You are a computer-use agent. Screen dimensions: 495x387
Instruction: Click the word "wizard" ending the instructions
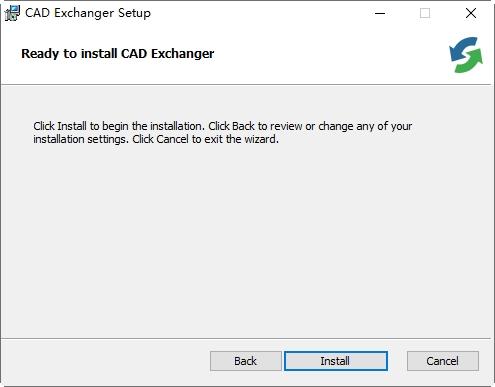click(x=260, y=139)
